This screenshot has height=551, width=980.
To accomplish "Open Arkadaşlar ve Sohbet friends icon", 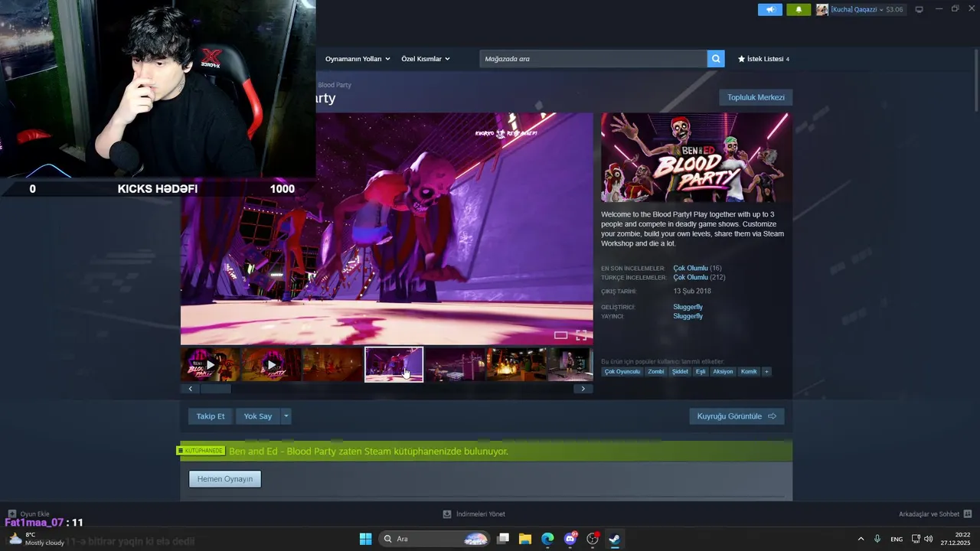I will pos(968,514).
